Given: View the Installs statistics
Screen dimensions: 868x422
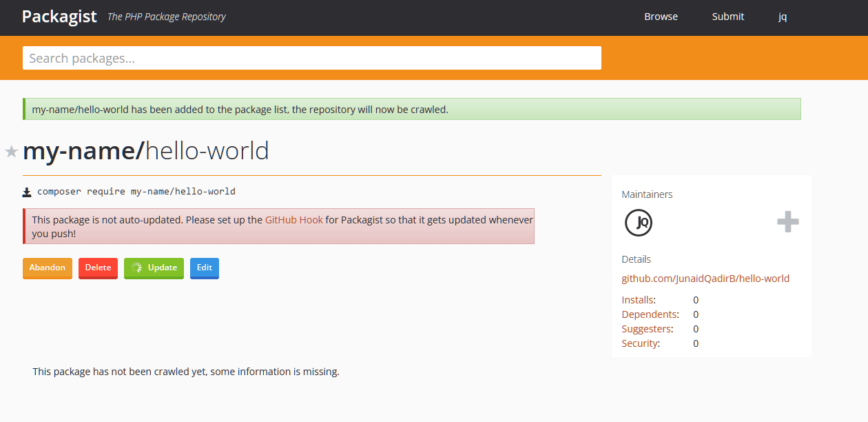Looking at the screenshot, I should pyautogui.click(x=639, y=300).
